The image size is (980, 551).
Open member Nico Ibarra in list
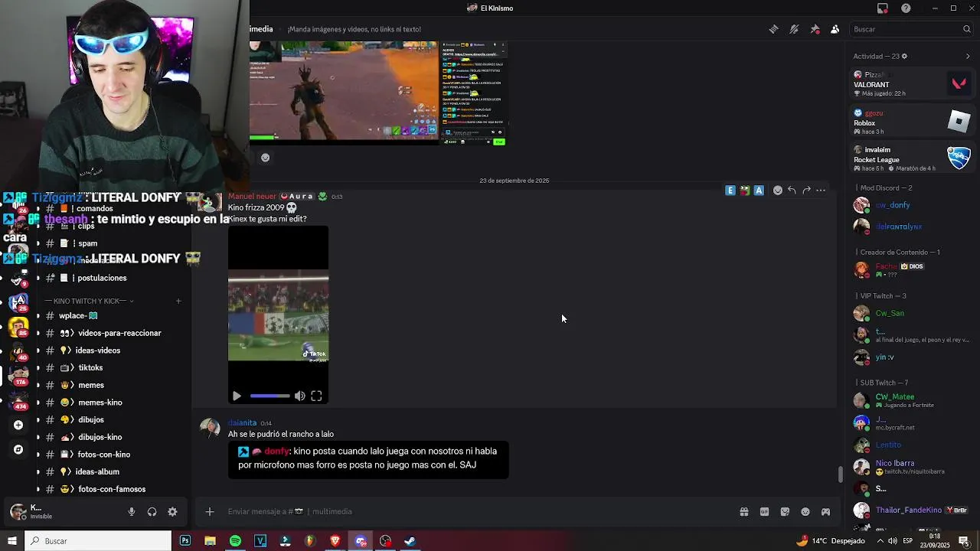coord(912,466)
